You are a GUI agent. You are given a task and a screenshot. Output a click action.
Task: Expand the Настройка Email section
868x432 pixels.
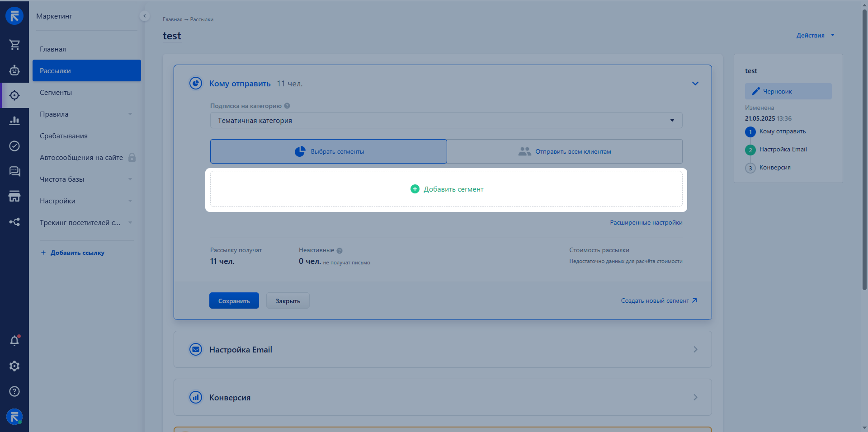tap(442, 349)
